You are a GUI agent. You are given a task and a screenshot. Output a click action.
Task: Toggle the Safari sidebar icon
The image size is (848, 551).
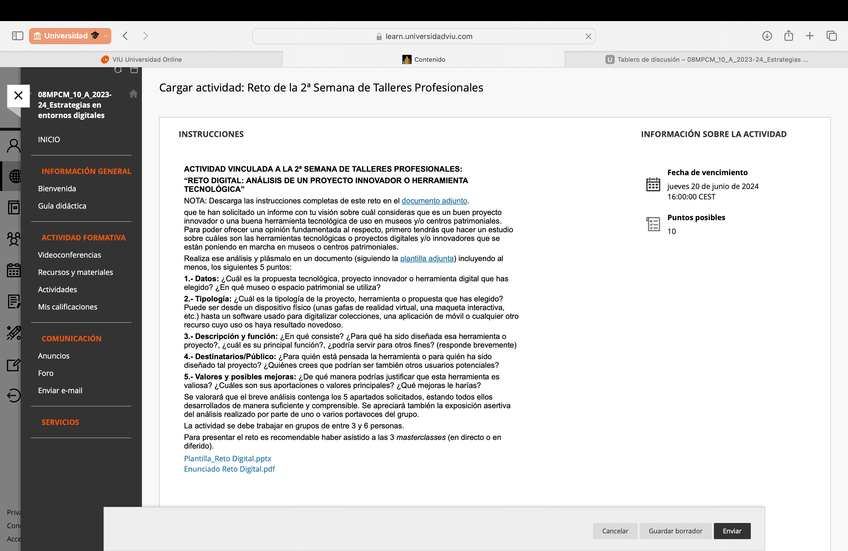[x=17, y=36]
